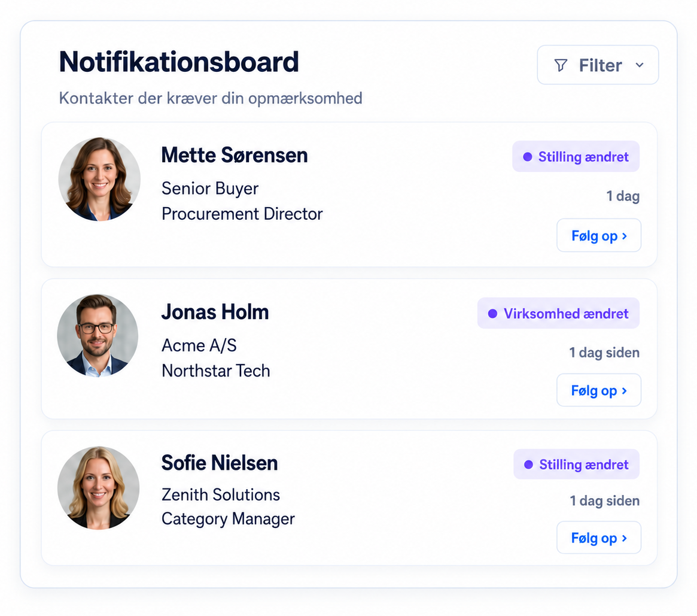Click arrow chevron in Jonas Holm's Følg op
Image resolution: width=697 pixels, height=616 pixels.
[625, 390]
